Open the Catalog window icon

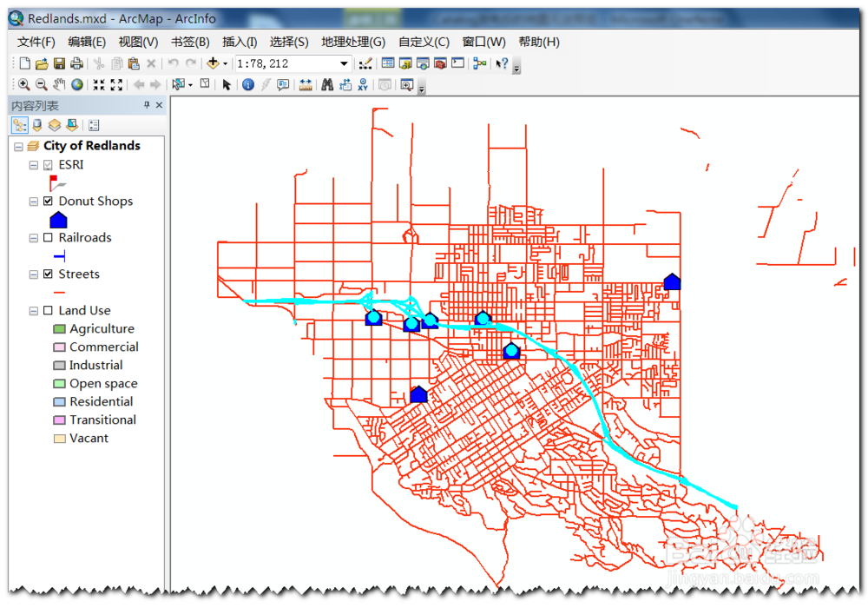tap(405, 63)
